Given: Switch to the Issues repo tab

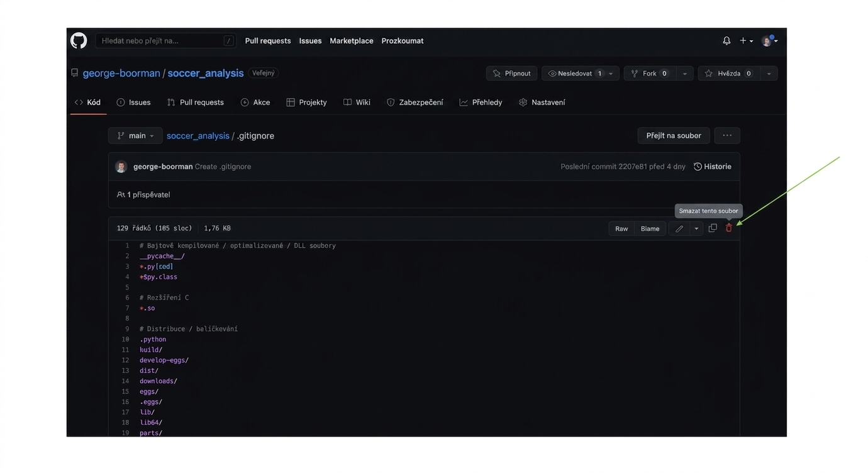Looking at the screenshot, I should point(133,103).
